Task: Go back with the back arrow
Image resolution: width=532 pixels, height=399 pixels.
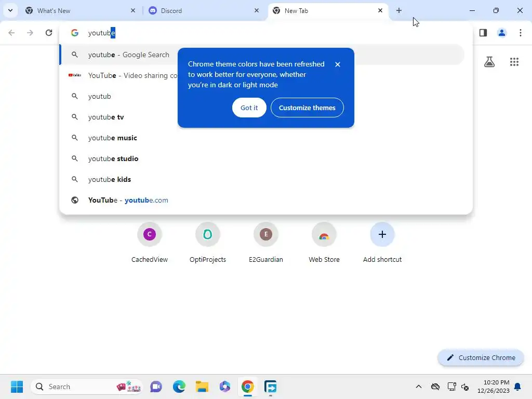Action: [11, 33]
